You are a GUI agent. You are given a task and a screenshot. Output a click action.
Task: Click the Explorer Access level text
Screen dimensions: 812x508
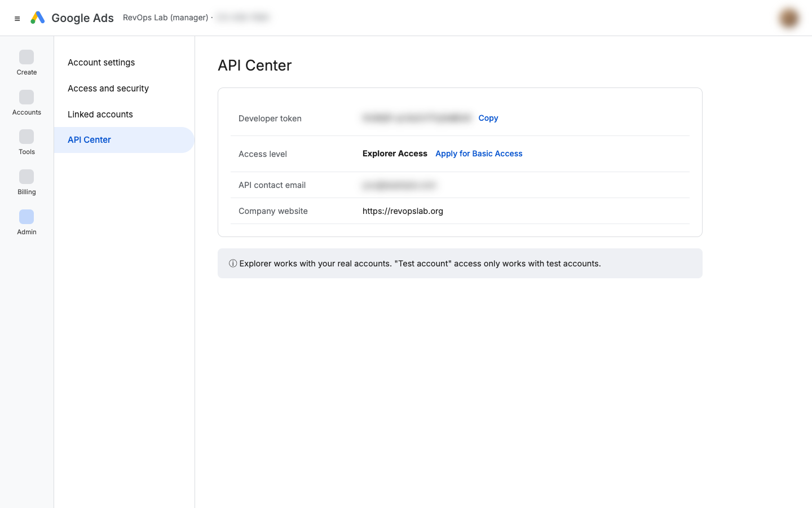coord(395,154)
